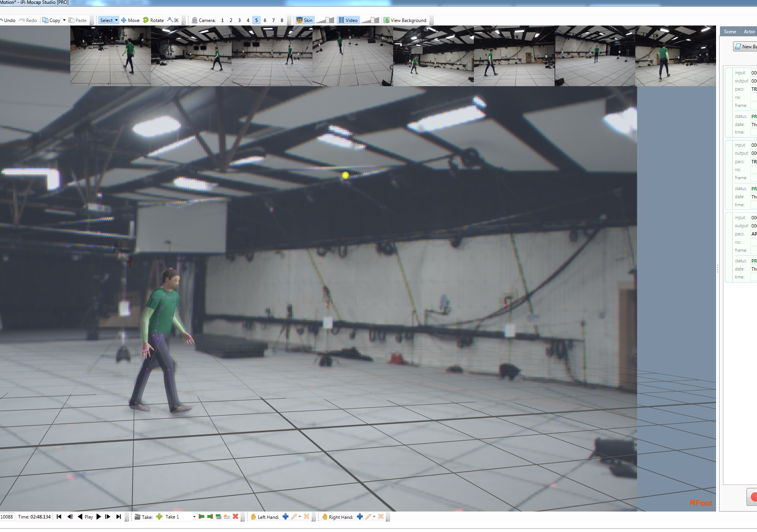Open the Select tool dropdown arrow
This screenshot has height=532, width=757.
(x=116, y=20)
